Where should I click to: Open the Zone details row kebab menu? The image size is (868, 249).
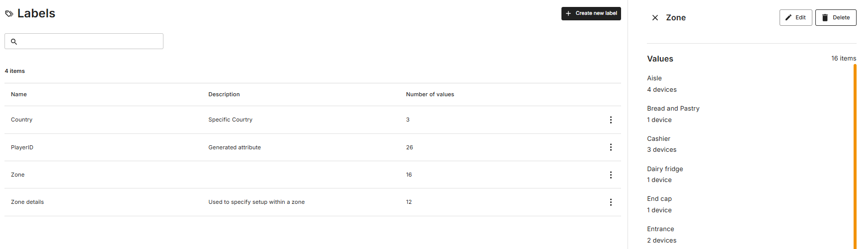click(x=611, y=202)
